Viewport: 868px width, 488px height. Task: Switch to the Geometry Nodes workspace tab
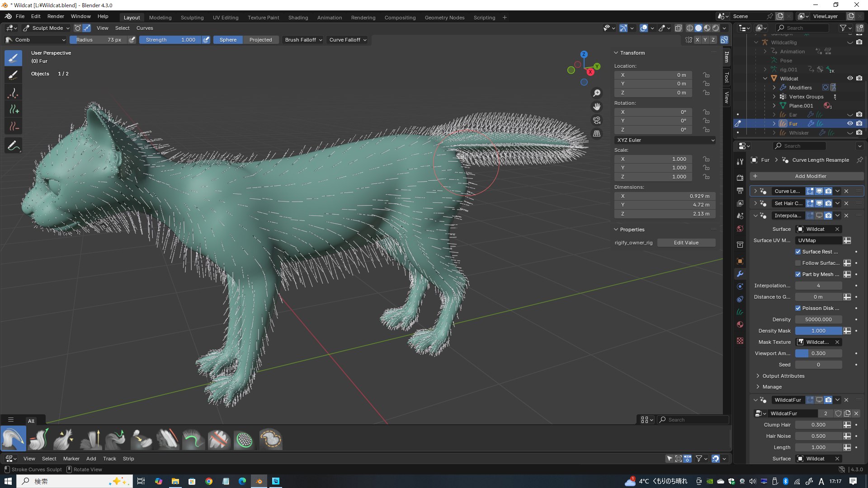point(444,18)
